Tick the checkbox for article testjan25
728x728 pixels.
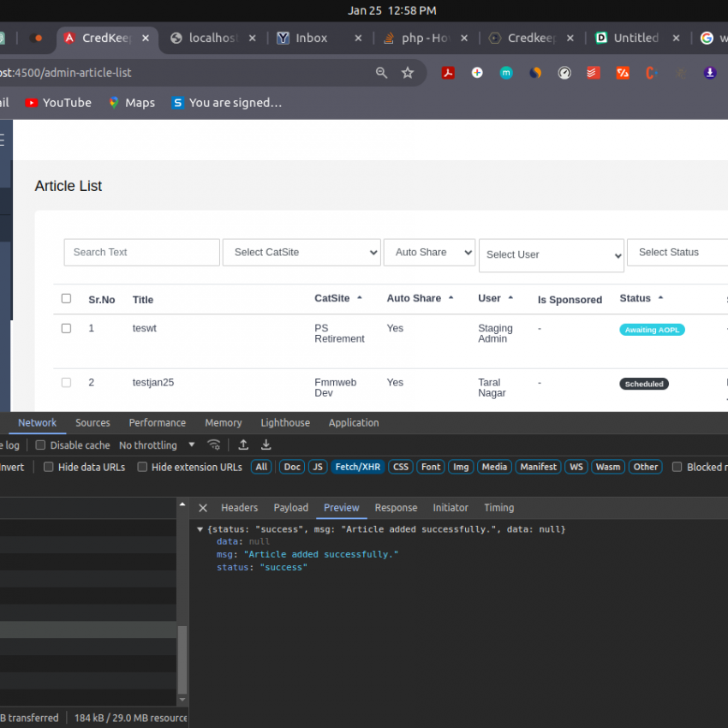click(67, 383)
